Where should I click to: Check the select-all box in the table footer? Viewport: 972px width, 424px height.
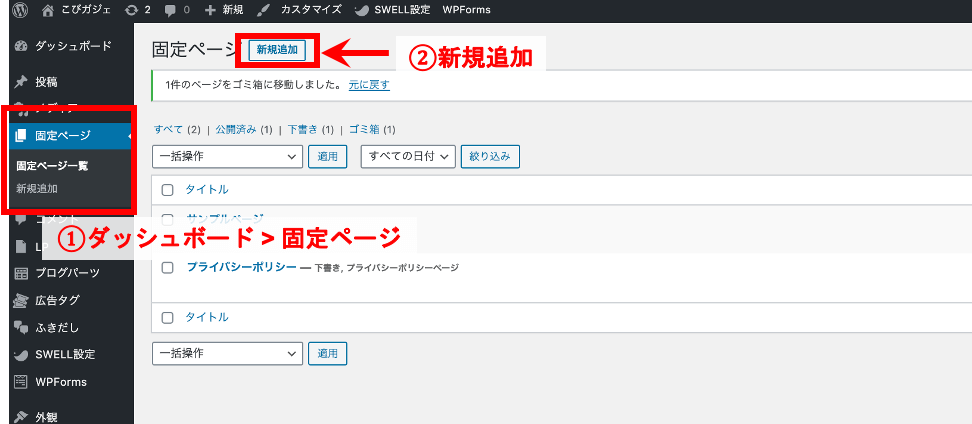167,317
